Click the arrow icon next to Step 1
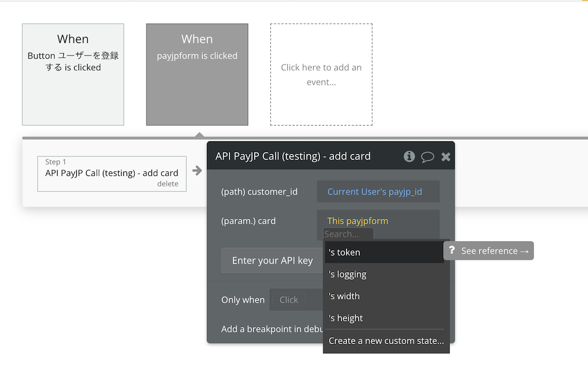 pos(197,170)
